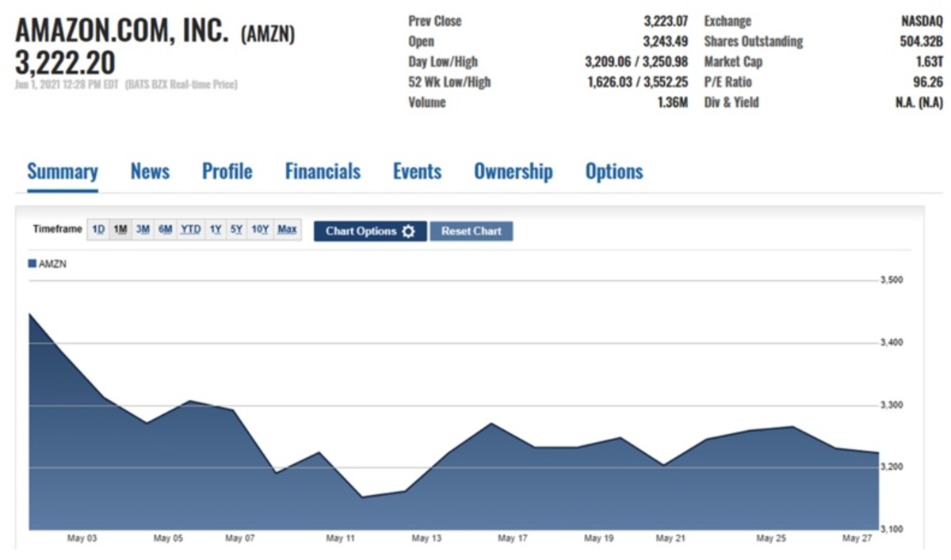Click the Shares Outstanding value 504.32B
Viewport: 951px width, 560px height.
click(922, 42)
